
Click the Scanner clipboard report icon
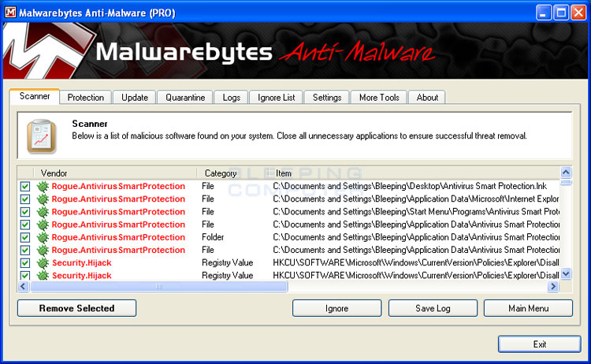pos(42,136)
